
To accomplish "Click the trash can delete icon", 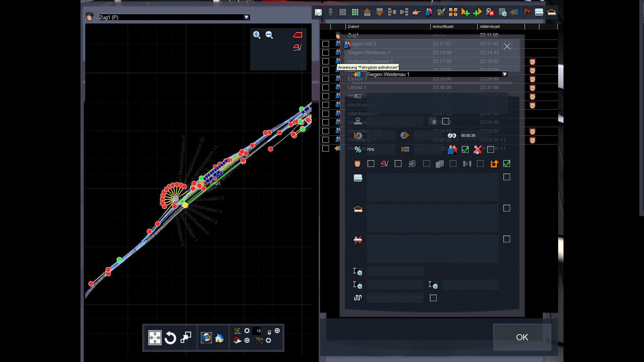I will (x=330, y=12).
